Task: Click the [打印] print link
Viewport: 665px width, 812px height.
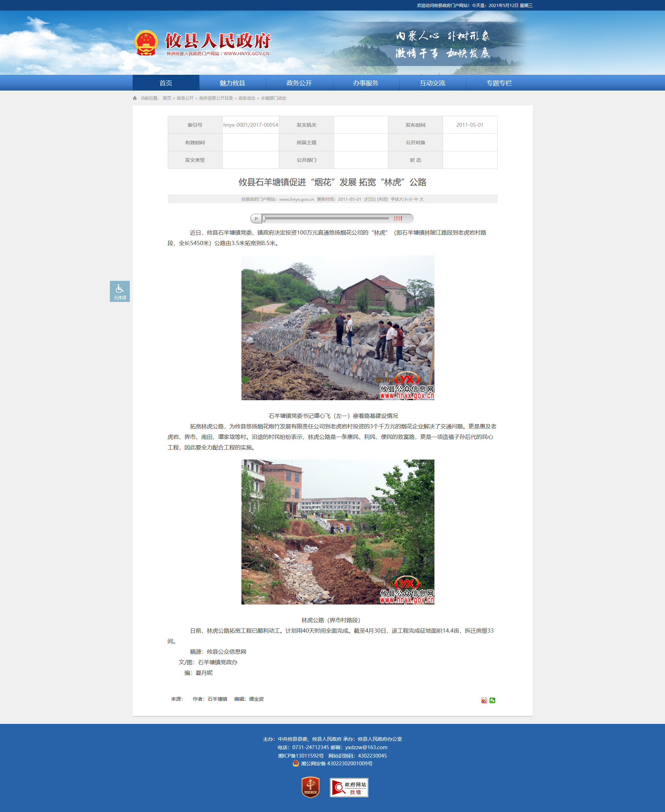Action: 370,199
